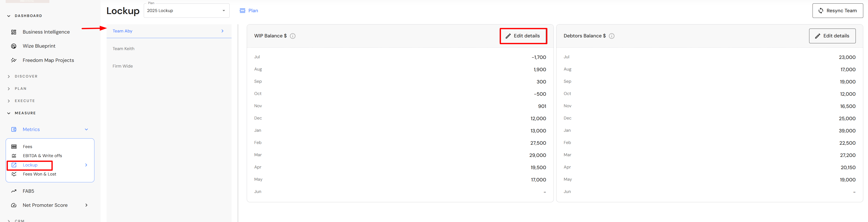Expand the Execute sidebar section
Screen dimensions: 868x222
click(9, 101)
